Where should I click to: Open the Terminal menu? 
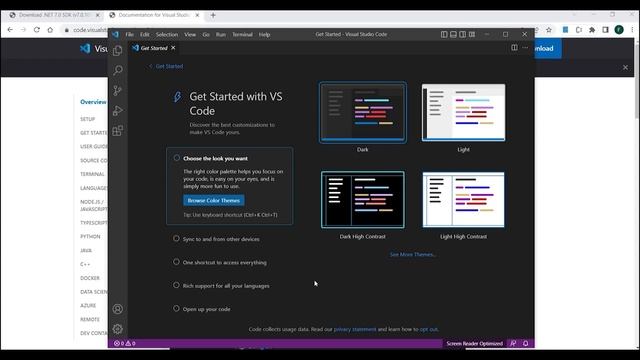click(x=242, y=35)
